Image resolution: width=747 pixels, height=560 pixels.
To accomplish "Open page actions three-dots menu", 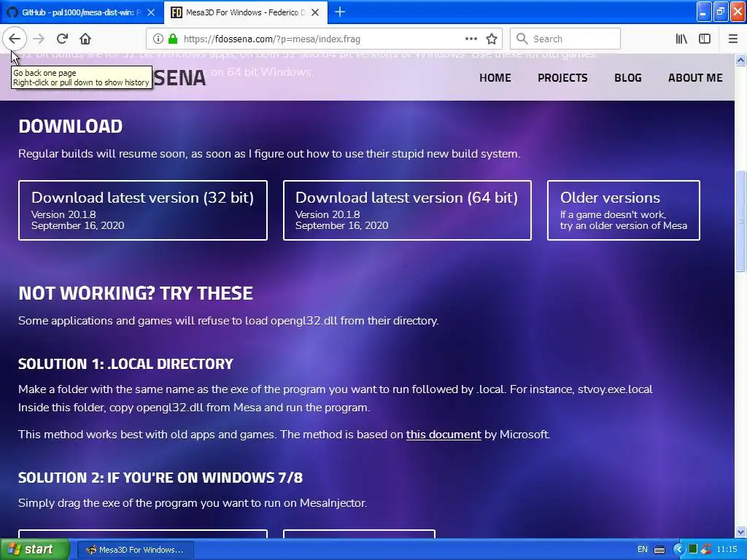I will click(471, 39).
